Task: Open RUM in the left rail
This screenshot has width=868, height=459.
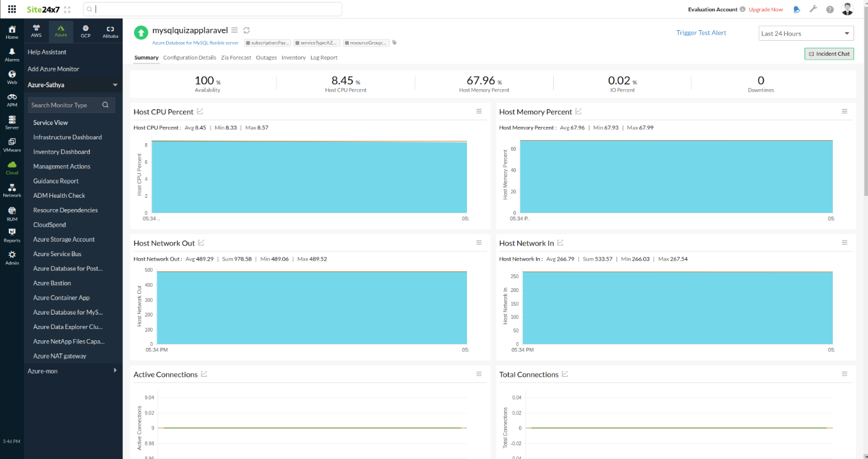Action: tap(12, 214)
